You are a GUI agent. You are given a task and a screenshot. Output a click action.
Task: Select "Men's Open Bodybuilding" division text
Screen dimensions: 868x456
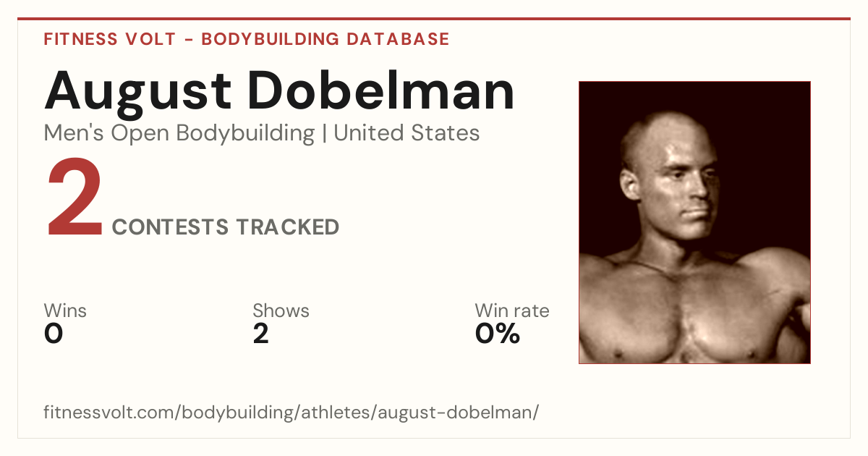(179, 134)
